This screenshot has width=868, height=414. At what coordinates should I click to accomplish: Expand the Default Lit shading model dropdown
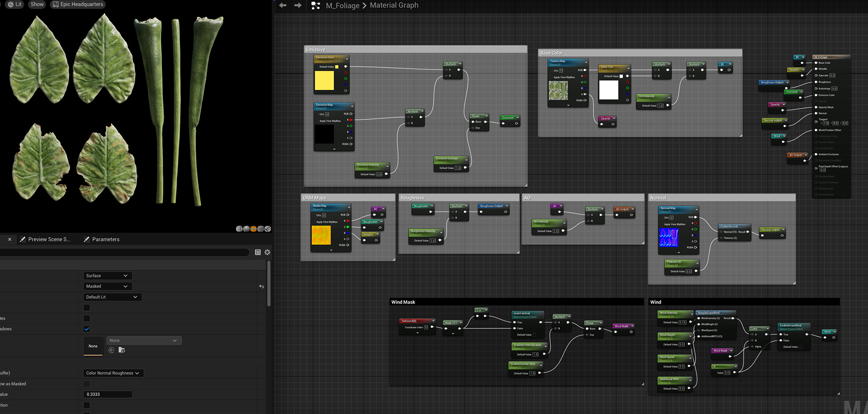click(x=112, y=297)
